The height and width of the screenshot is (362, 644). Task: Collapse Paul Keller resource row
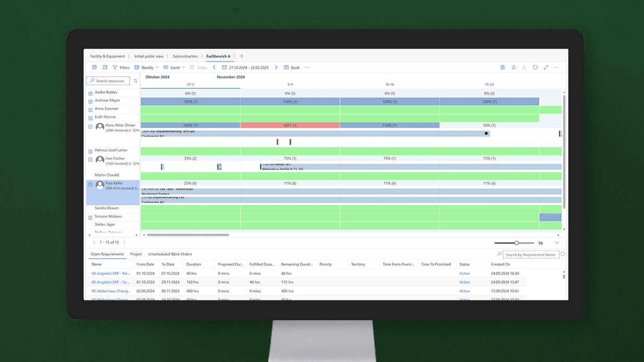pyautogui.click(x=90, y=184)
